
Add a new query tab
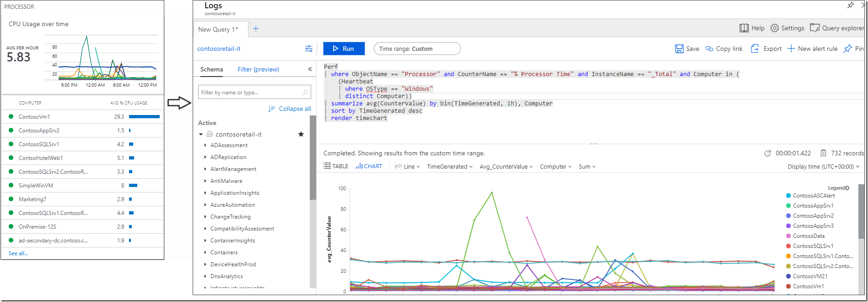(256, 29)
